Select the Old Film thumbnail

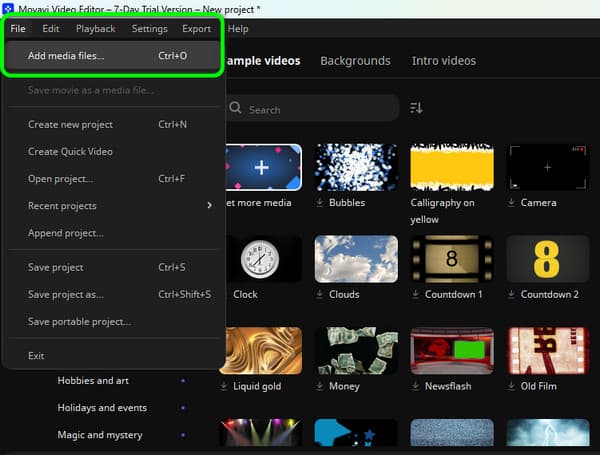tap(548, 351)
